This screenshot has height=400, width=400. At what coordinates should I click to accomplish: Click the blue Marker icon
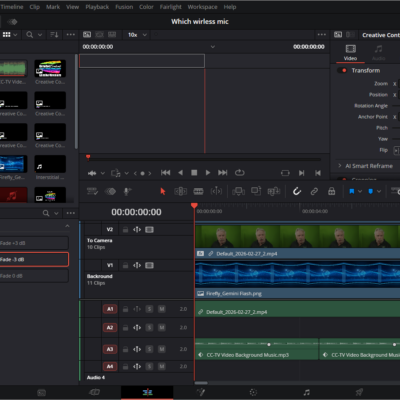pos(370,191)
